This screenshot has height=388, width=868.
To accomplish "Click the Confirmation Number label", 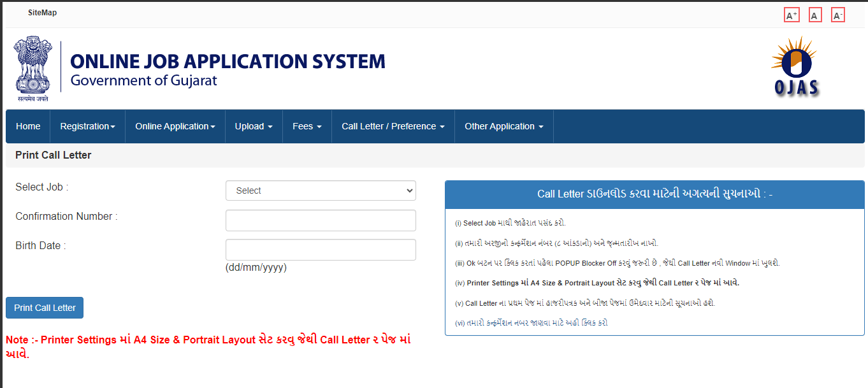I will [x=66, y=217].
